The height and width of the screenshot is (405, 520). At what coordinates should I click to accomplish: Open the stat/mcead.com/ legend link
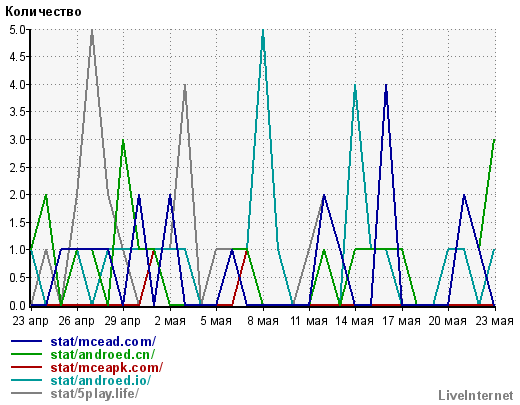point(103,341)
